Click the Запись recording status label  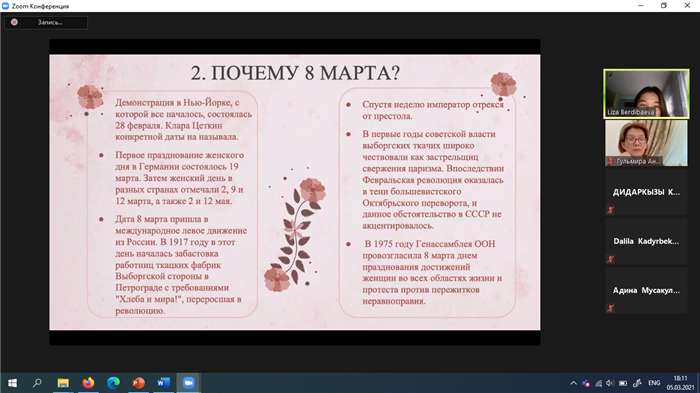[x=50, y=22]
